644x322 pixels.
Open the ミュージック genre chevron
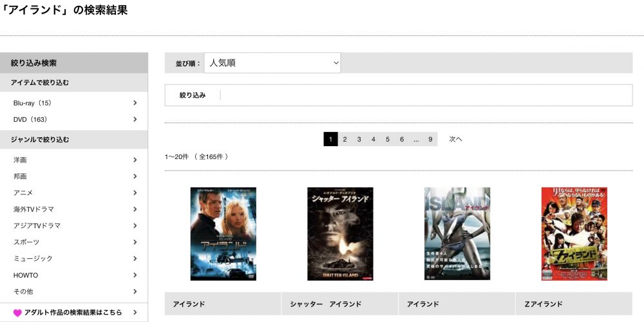(135, 258)
